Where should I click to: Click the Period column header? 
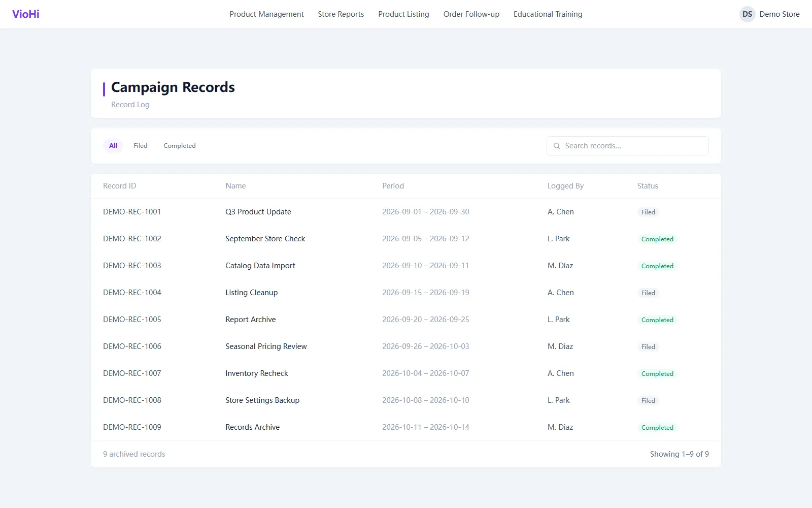pyautogui.click(x=393, y=186)
